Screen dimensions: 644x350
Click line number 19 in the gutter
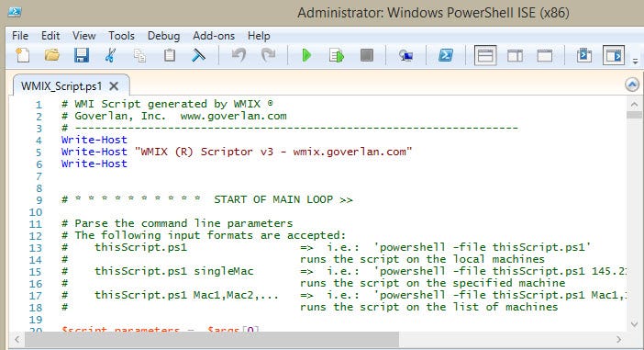click(x=36, y=320)
